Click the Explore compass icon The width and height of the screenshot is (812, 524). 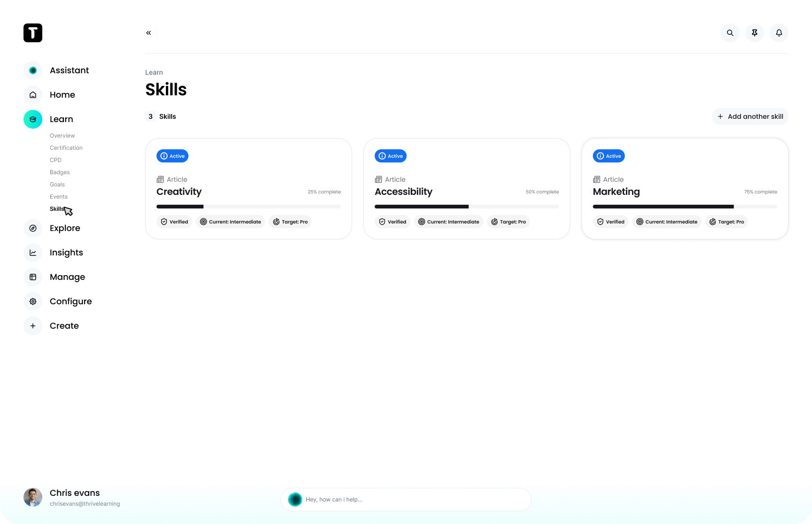pos(32,228)
